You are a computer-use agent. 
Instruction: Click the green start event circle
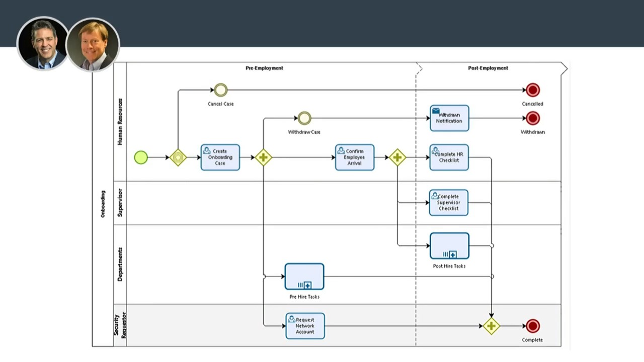point(141,157)
